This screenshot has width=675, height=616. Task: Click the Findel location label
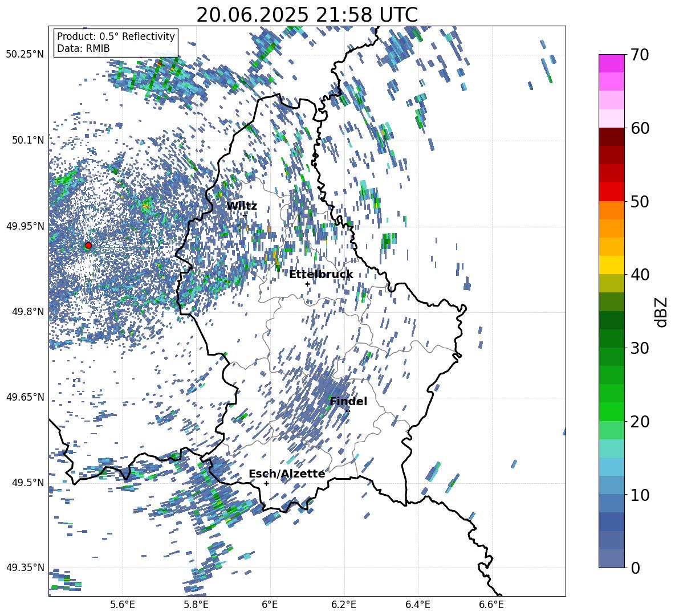point(348,401)
